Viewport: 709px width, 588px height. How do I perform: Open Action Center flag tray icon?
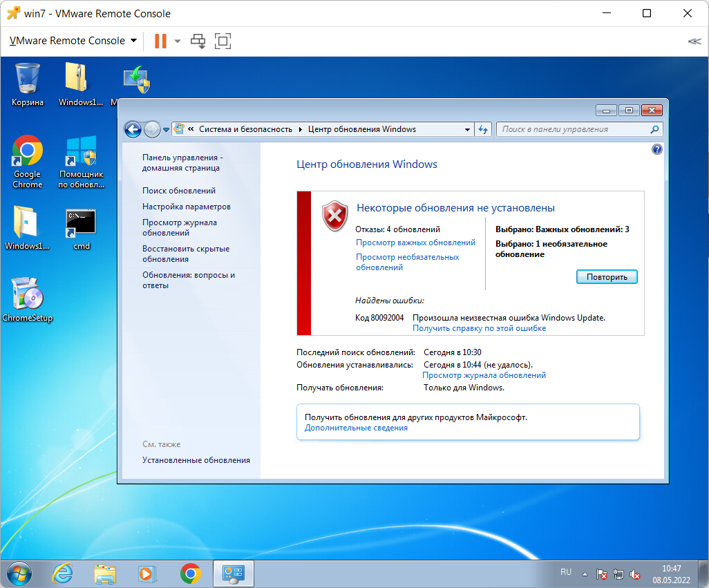click(601, 574)
